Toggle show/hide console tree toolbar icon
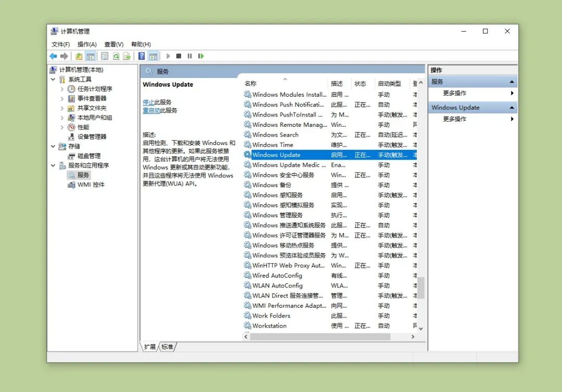This screenshot has height=392, width=562. pos(91,56)
